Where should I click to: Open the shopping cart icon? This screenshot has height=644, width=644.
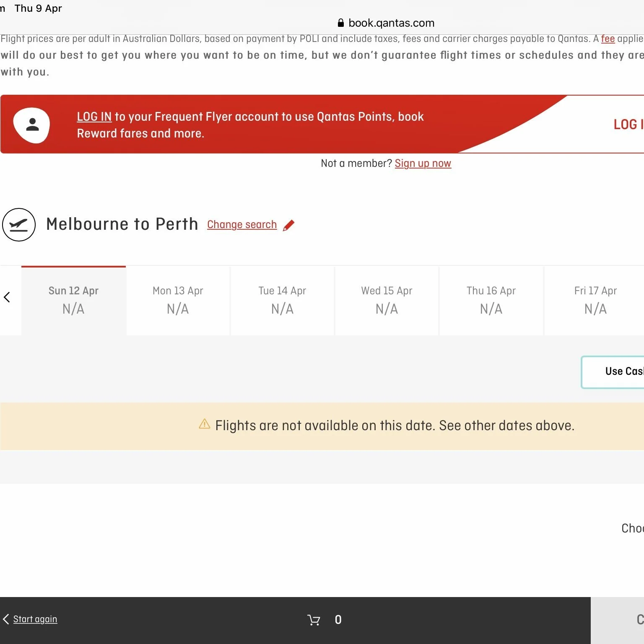coord(314,620)
